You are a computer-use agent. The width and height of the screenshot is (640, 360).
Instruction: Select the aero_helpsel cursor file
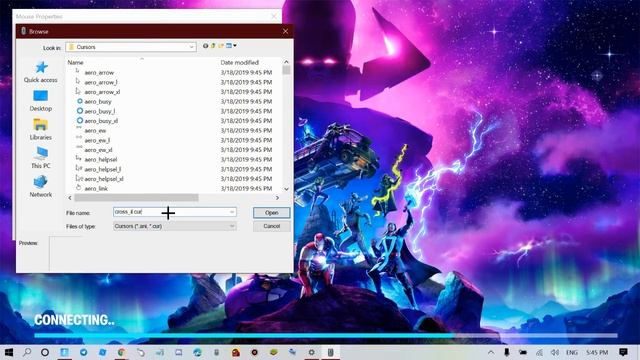tap(101, 160)
